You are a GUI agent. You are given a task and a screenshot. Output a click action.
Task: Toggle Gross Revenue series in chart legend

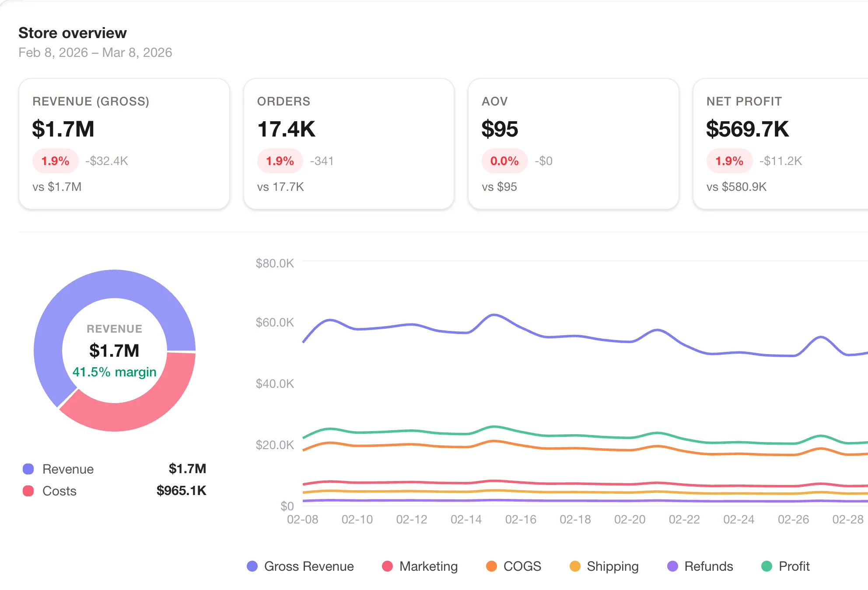tap(300, 566)
